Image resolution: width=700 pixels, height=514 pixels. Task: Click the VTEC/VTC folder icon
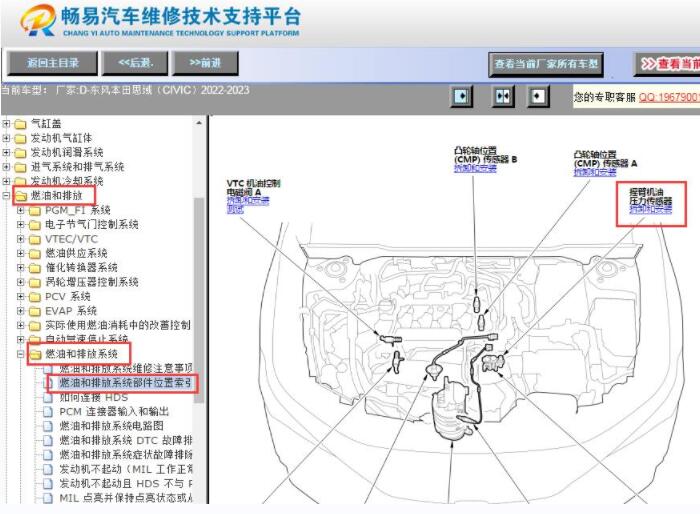pyautogui.click(x=34, y=239)
